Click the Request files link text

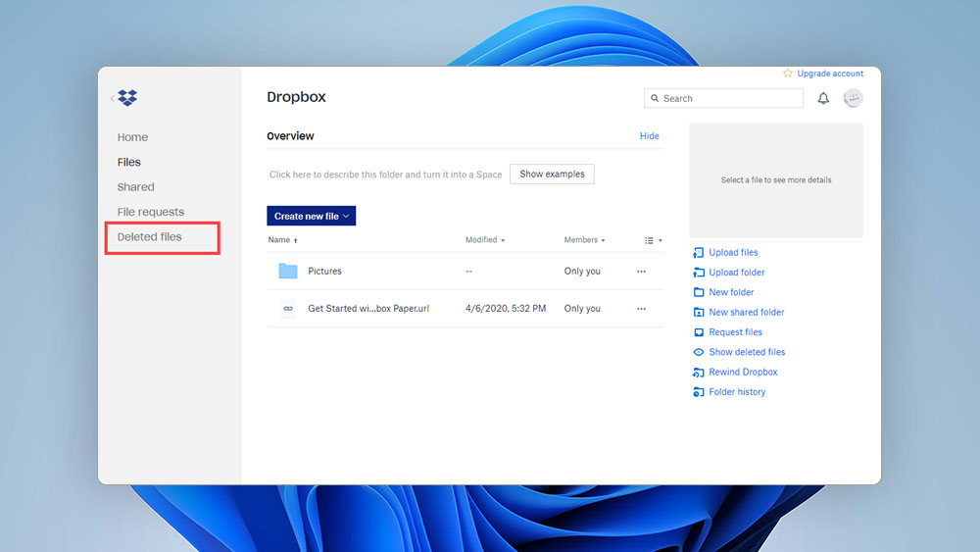click(x=736, y=332)
